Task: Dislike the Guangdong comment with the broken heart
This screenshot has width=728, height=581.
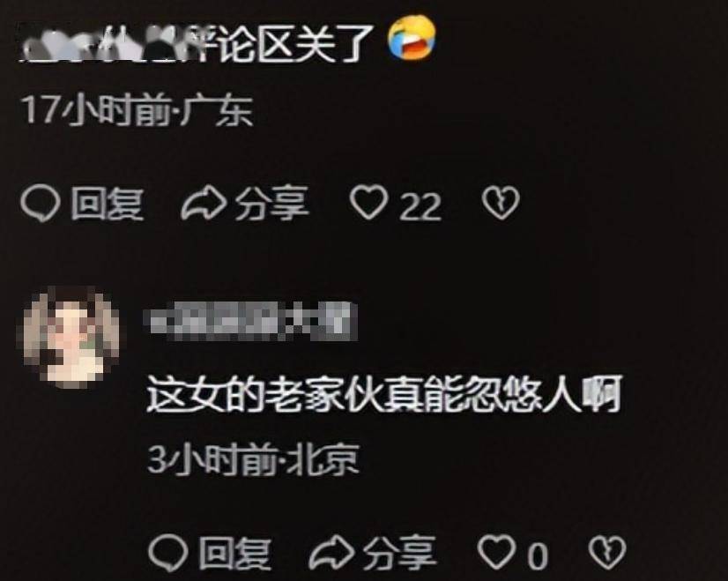Action: pos(501,203)
